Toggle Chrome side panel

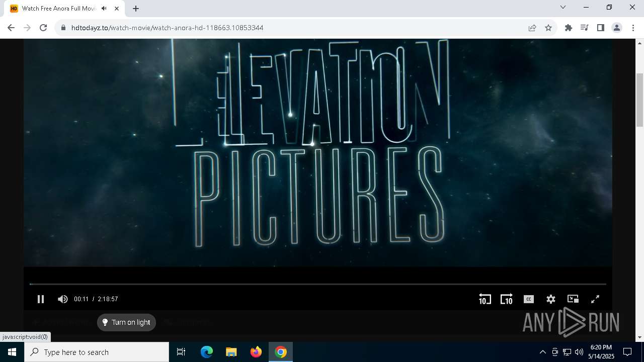(600, 28)
